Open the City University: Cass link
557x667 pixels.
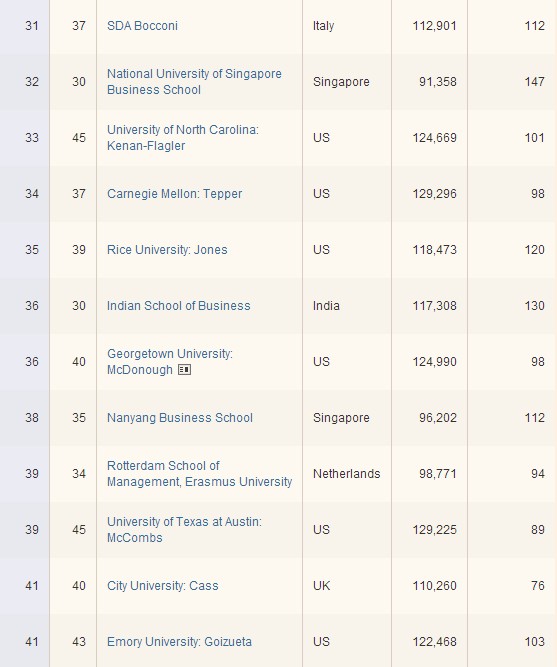(x=163, y=586)
